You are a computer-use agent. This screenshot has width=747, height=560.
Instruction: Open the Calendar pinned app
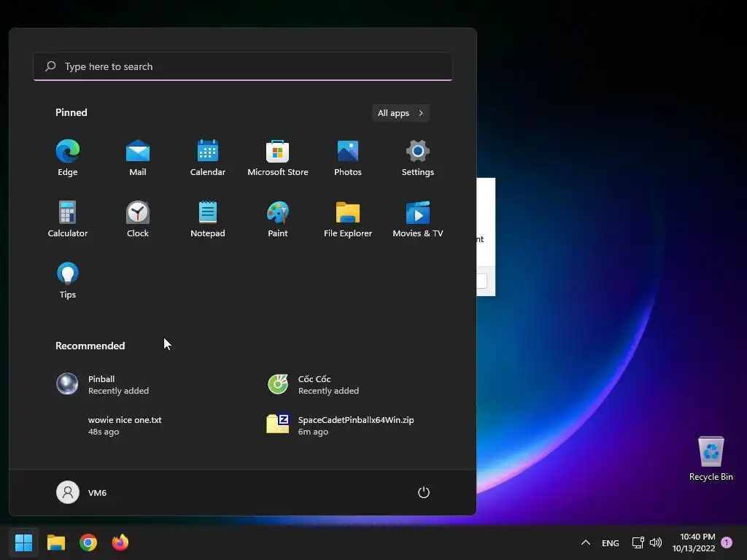(208, 158)
